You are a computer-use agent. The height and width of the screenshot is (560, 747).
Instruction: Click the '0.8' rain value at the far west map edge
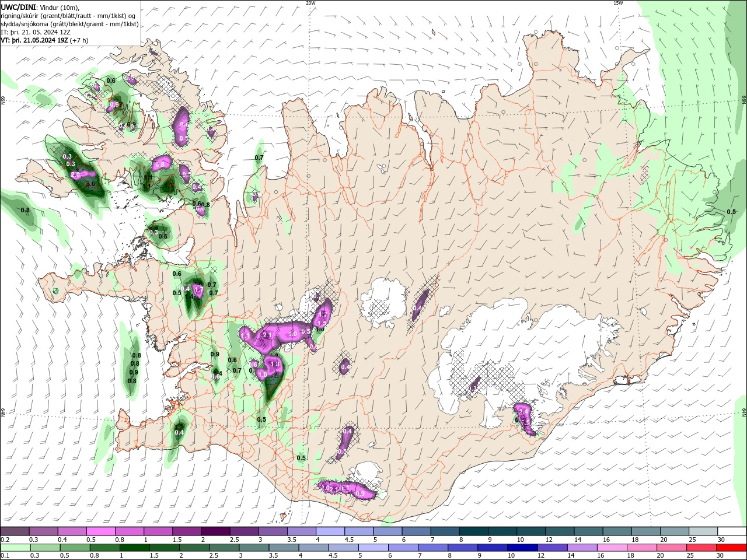coord(25,210)
